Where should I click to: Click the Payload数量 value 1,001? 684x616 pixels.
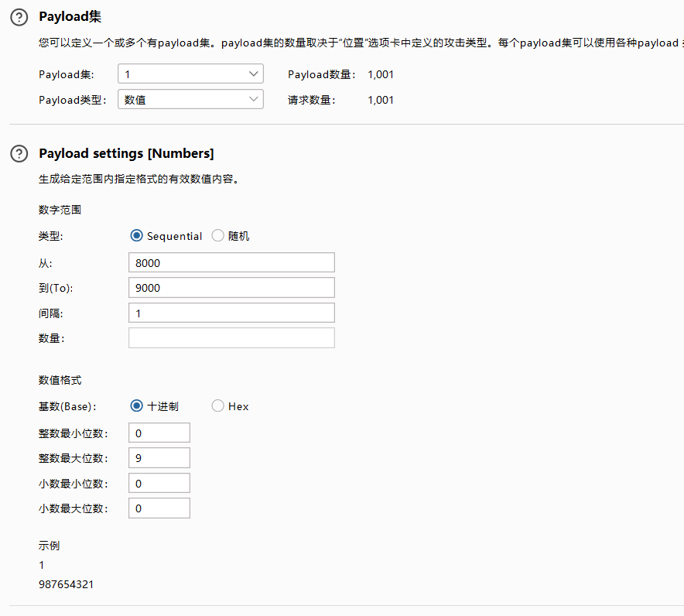(x=381, y=75)
